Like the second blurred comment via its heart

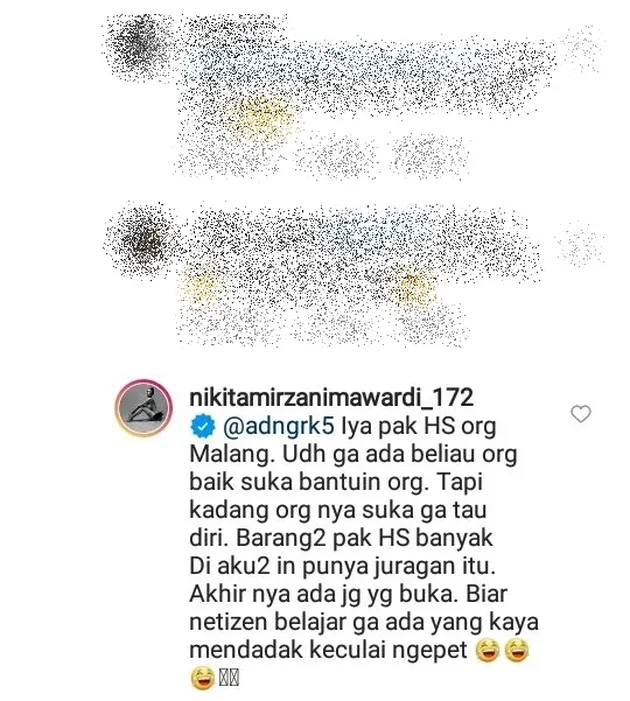click(580, 243)
